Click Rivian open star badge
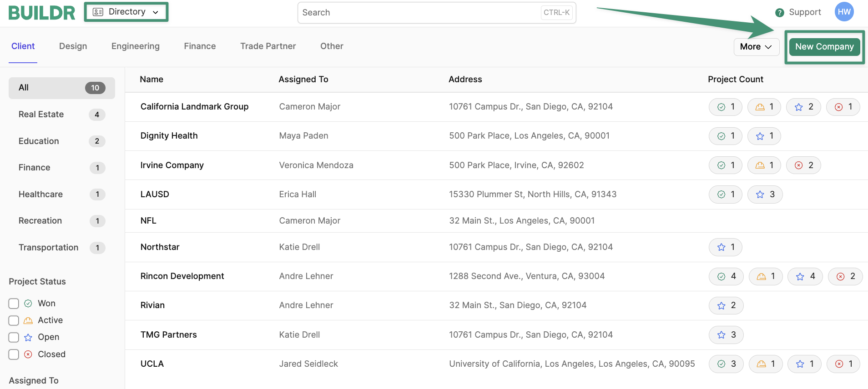 tap(727, 305)
